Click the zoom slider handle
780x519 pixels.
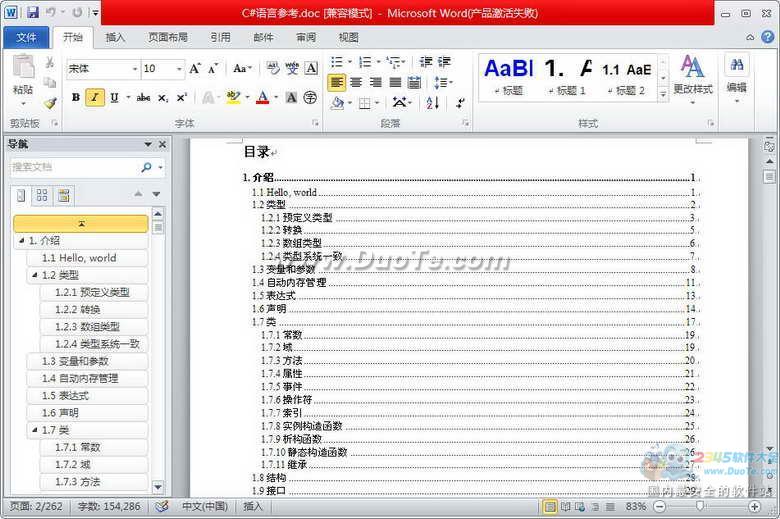(x=700, y=506)
